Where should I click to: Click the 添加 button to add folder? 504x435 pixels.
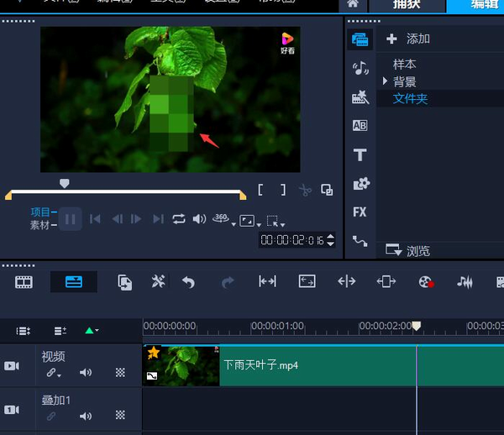click(408, 39)
